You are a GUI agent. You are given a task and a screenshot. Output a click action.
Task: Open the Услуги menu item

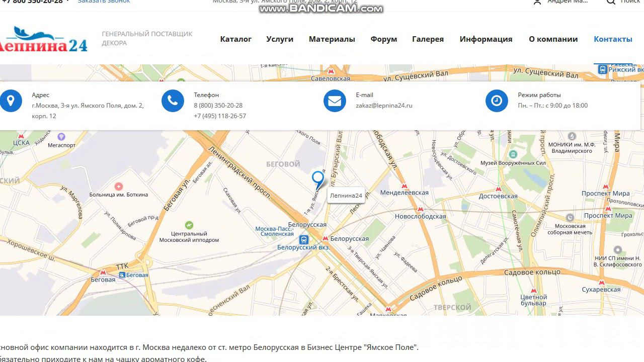point(280,39)
